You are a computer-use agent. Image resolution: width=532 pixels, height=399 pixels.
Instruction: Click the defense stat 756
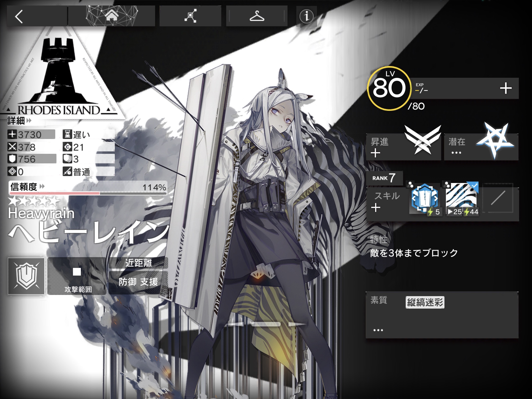(x=27, y=159)
